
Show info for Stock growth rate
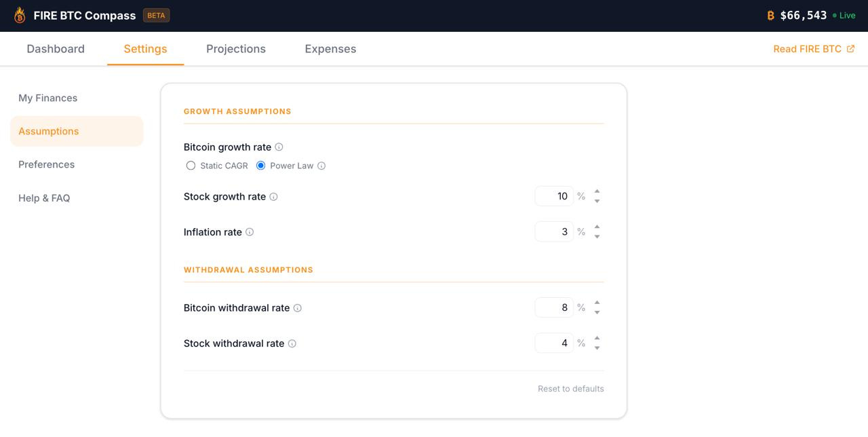click(274, 197)
